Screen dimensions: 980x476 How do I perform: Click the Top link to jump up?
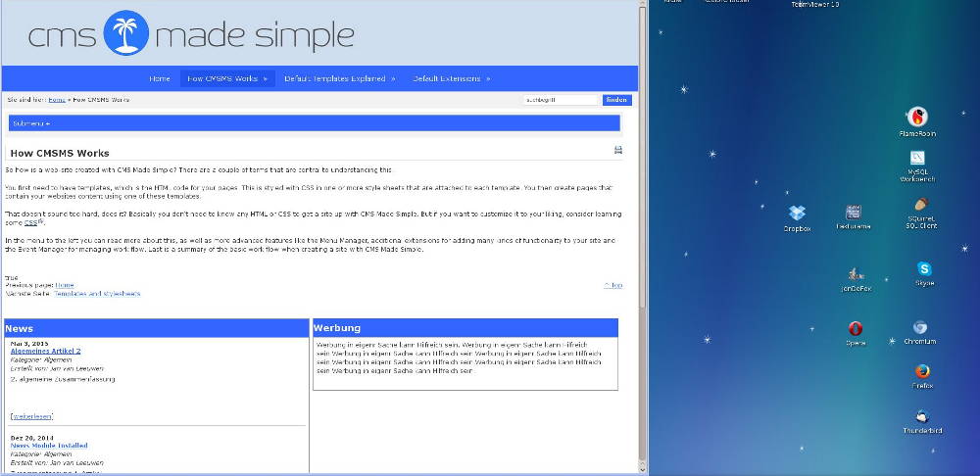coord(613,285)
